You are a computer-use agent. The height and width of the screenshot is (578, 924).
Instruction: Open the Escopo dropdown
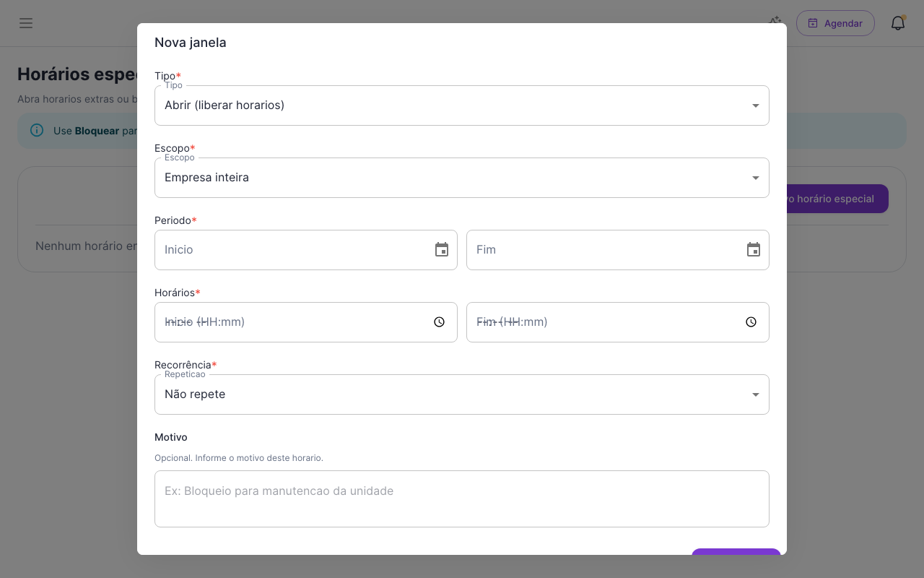click(x=462, y=178)
